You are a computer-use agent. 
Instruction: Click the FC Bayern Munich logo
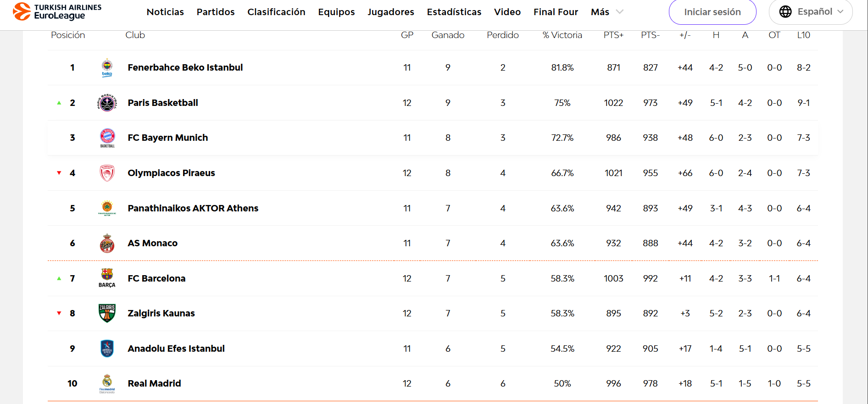pos(107,138)
